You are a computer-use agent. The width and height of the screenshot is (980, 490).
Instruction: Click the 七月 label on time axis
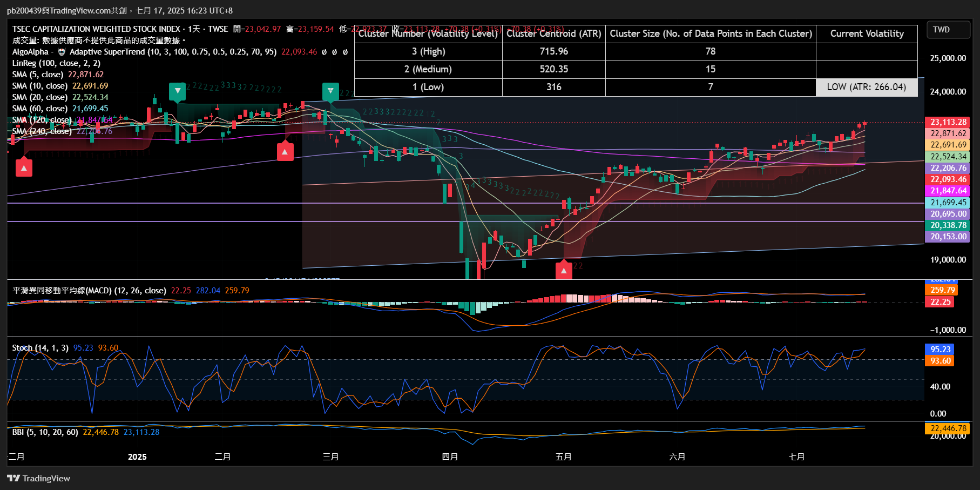pyautogui.click(x=796, y=457)
